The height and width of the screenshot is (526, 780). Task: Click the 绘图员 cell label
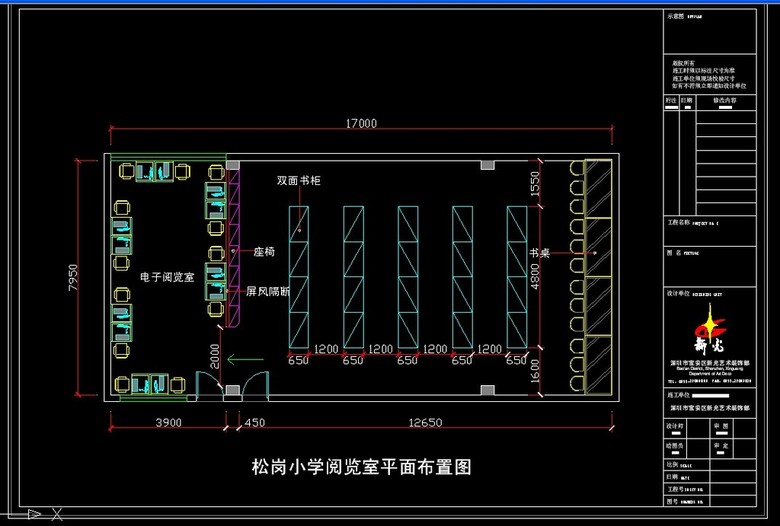point(675,446)
